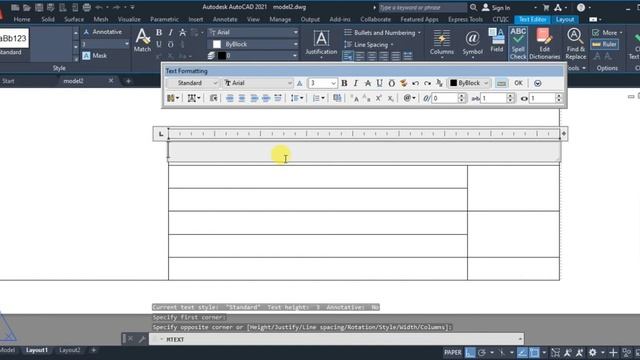Open Numbering menu in Text Formatting toolbar
The width and height of the screenshot is (640, 360).
[x=318, y=98]
